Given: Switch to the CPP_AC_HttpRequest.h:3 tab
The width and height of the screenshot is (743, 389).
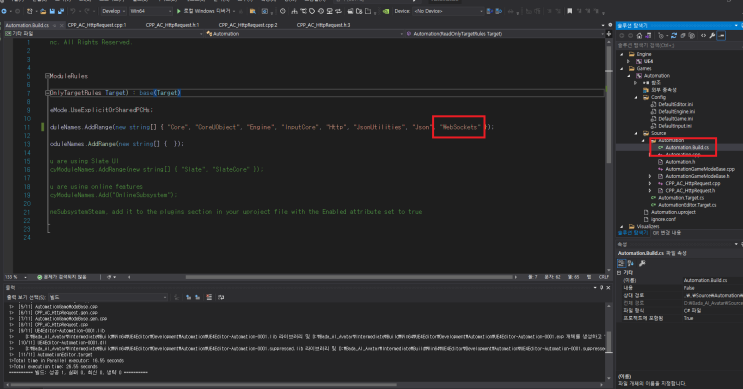Looking at the screenshot, I should (x=323, y=25).
